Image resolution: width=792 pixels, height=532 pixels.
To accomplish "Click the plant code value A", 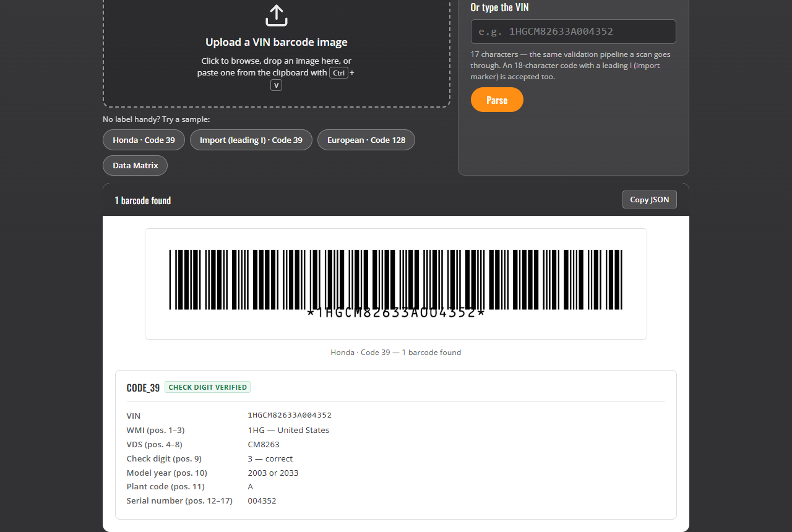I will click(x=251, y=486).
